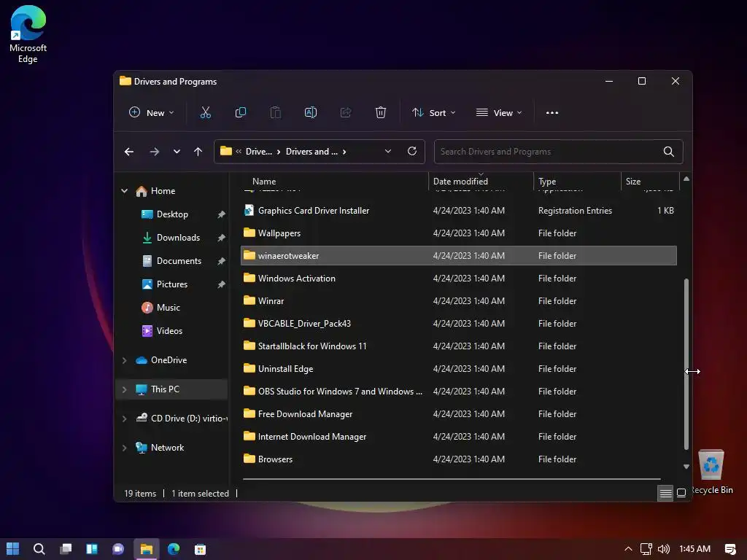Select the Winrar folder

458,301
